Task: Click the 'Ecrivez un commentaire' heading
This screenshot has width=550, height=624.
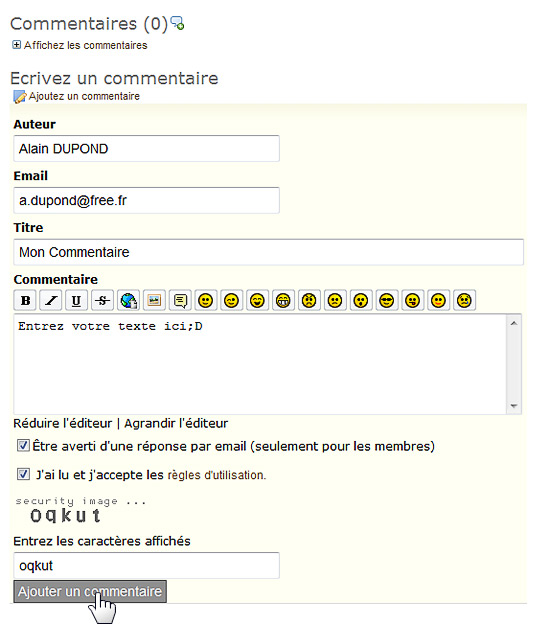Action: click(x=114, y=78)
